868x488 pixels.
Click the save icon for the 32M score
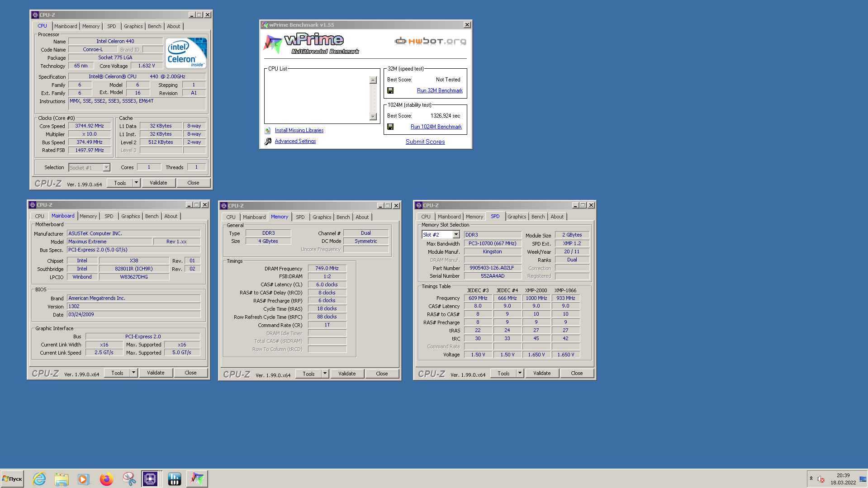tap(390, 90)
